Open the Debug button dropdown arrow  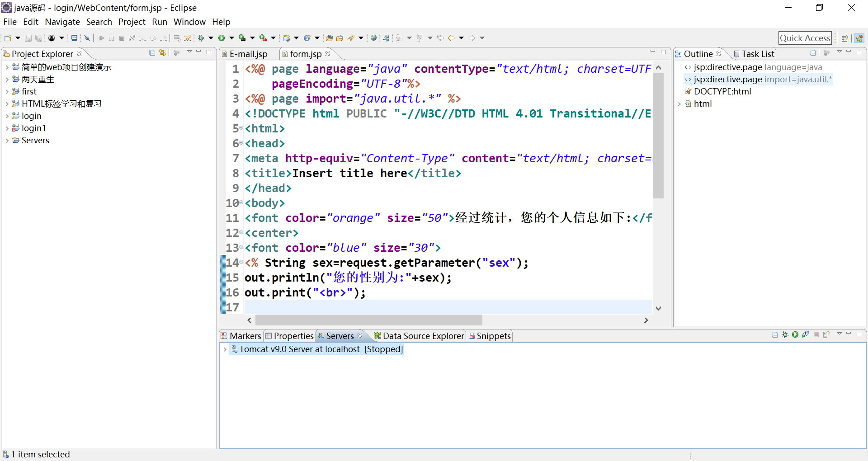click(211, 38)
